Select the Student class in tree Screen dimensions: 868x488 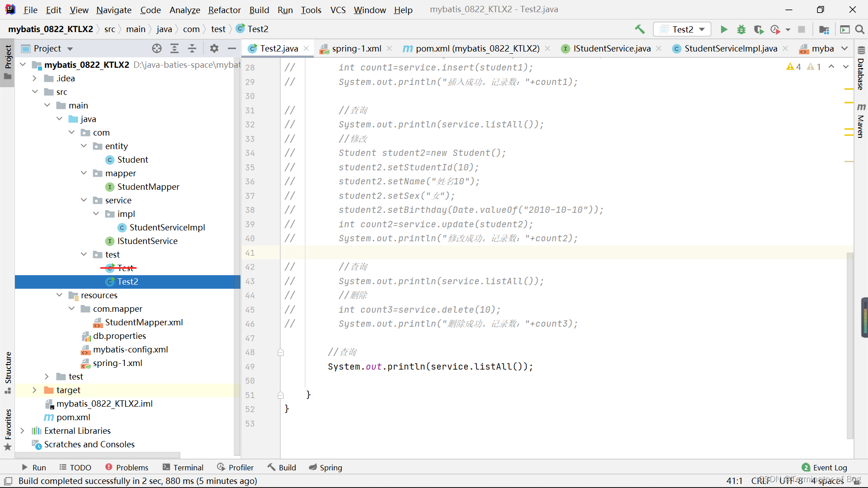pos(132,160)
